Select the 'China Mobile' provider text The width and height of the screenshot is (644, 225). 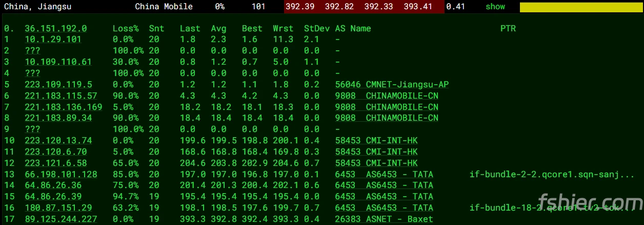pos(164,7)
